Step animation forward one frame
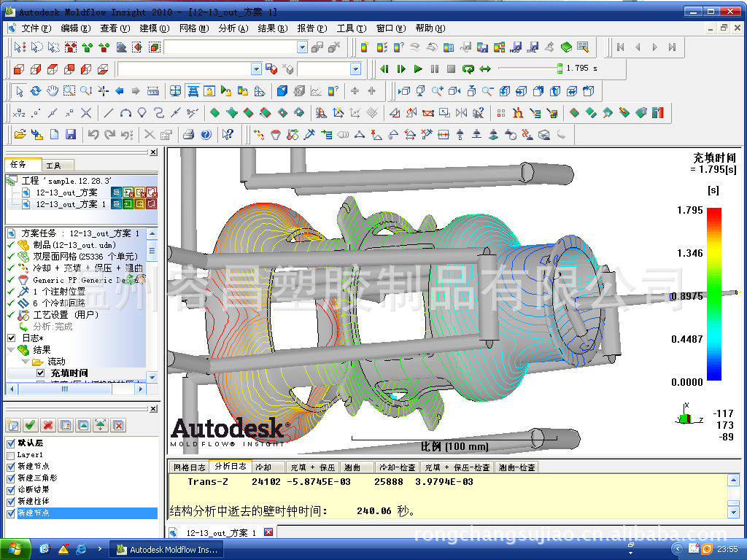Viewport: 747px width, 560px height. tap(401, 69)
